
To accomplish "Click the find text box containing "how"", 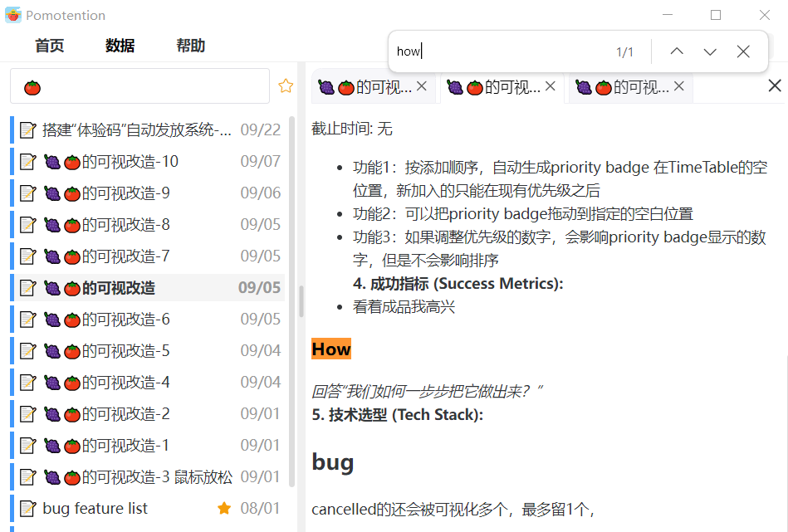I will click(498, 51).
